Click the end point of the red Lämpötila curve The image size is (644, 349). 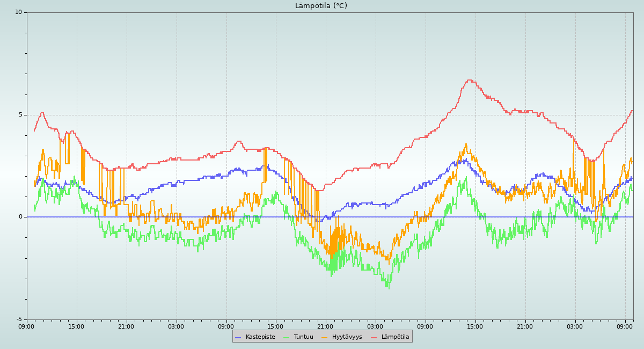[x=632, y=111]
